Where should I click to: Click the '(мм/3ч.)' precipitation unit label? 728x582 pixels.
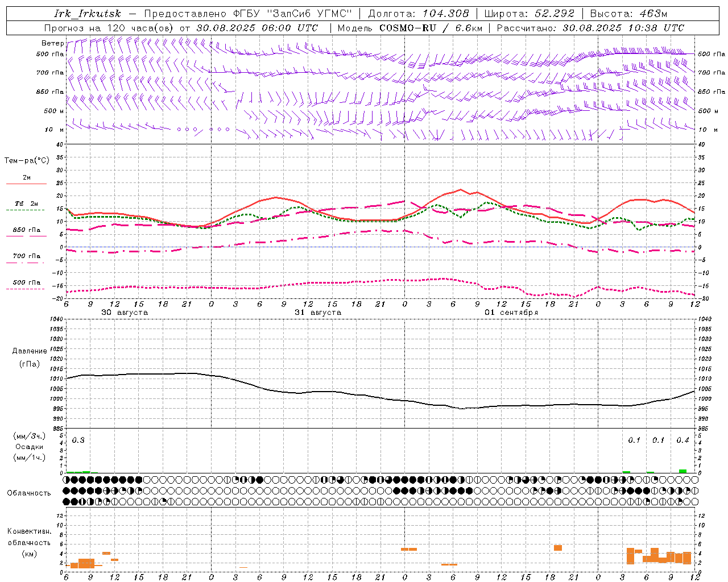30,436
